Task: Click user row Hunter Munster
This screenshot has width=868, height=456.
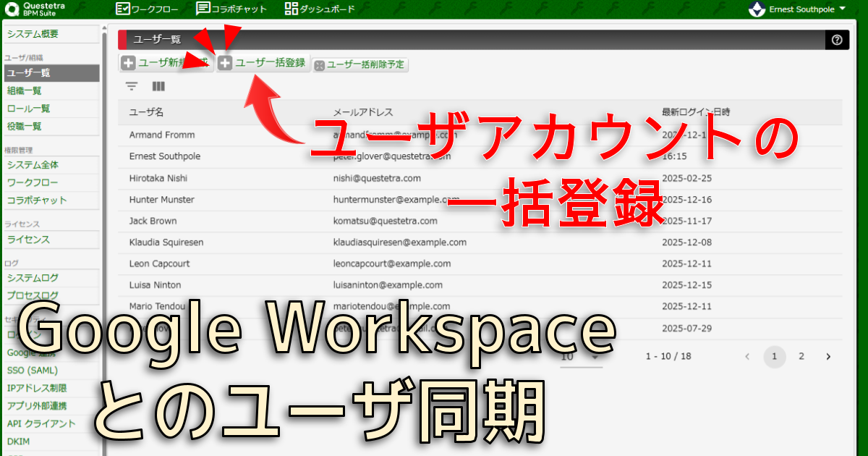Action: click(480, 199)
